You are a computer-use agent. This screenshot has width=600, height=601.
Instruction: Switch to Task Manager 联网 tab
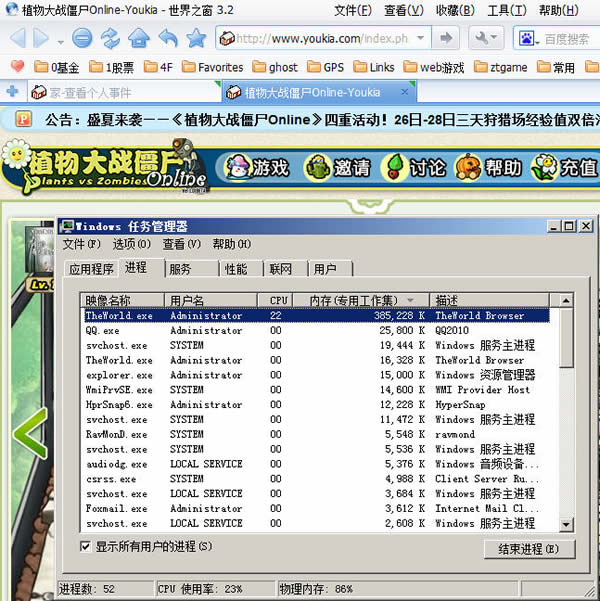coord(286,269)
